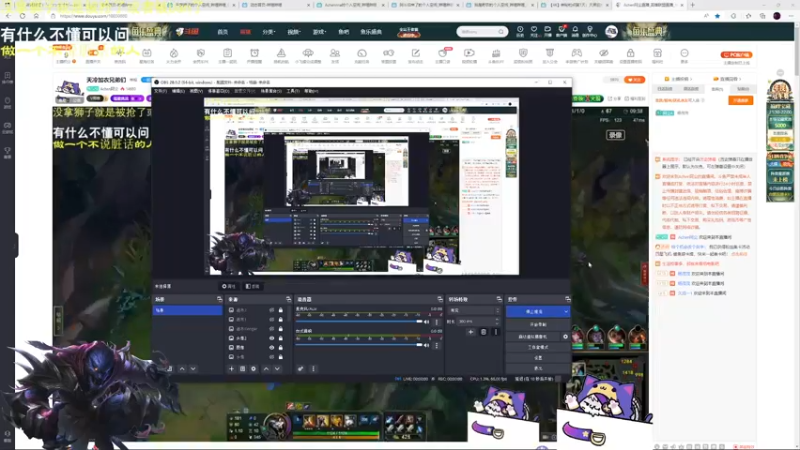
Task: Open advanced audio properties icon in mixer
Action: tap(301, 368)
